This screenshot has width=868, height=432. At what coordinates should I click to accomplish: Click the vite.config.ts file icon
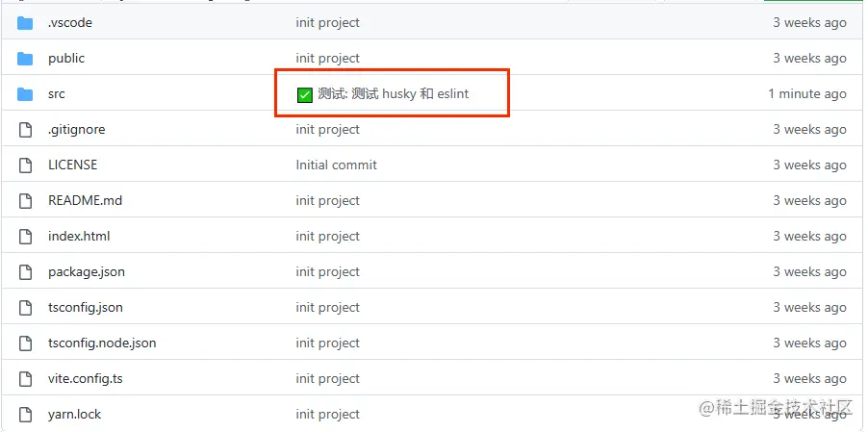click(25, 379)
